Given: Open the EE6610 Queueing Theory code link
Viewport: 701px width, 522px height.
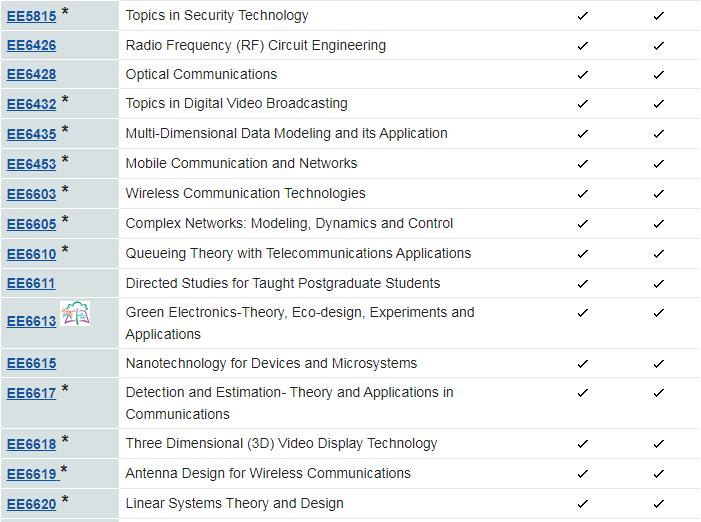Looking at the screenshot, I should click(31, 254).
